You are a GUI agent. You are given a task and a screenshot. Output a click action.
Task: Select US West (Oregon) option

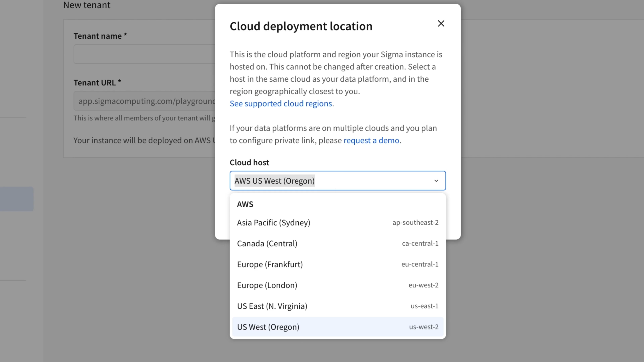coord(268,327)
